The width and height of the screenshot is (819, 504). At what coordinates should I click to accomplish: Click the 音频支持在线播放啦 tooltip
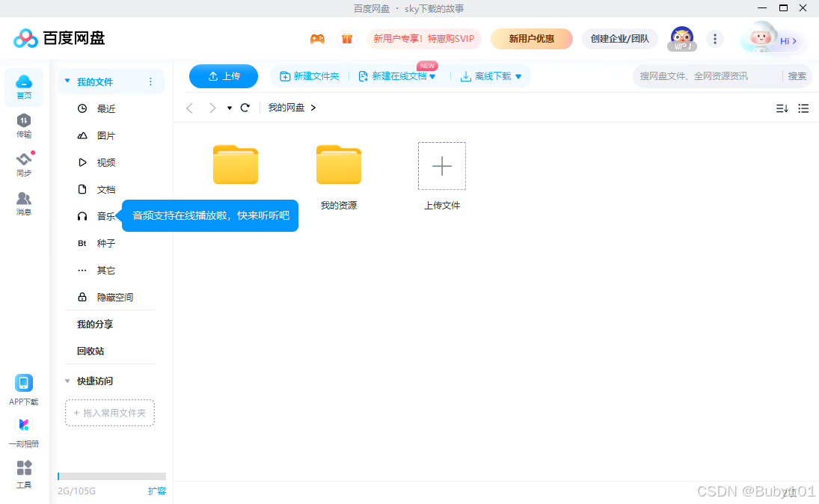click(x=210, y=215)
